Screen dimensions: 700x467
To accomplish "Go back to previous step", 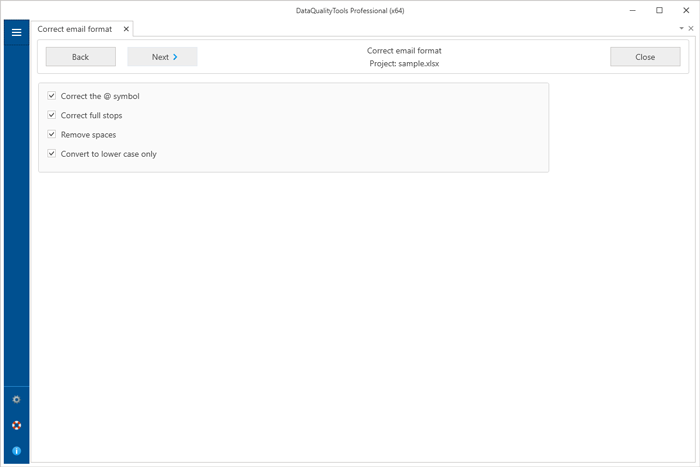I will [x=81, y=57].
